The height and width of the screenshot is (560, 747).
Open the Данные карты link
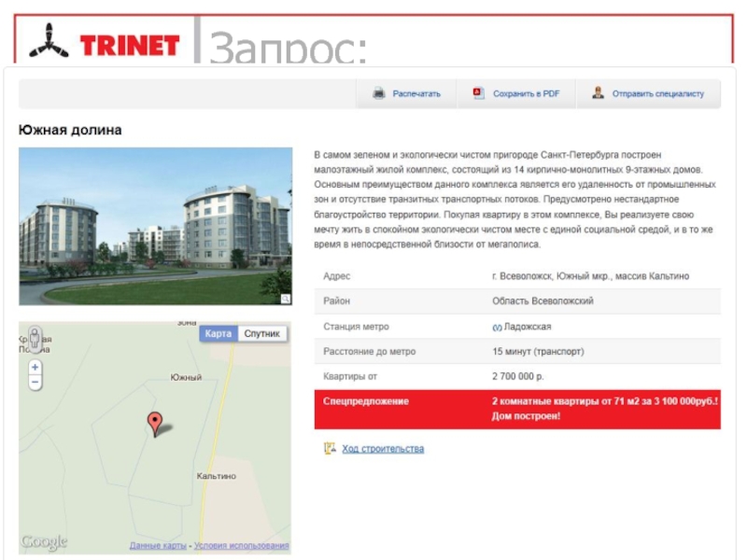[x=158, y=546]
